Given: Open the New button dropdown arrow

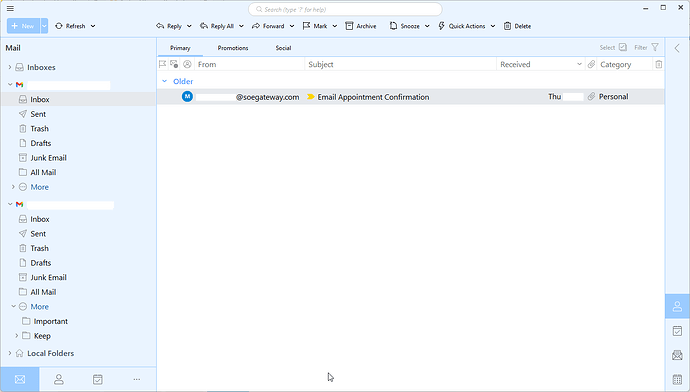Looking at the screenshot, I should click(44, 26).
